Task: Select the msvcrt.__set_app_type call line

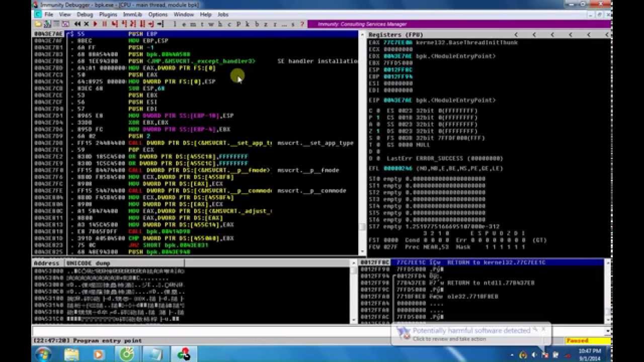Action: (x=195, y=143)
